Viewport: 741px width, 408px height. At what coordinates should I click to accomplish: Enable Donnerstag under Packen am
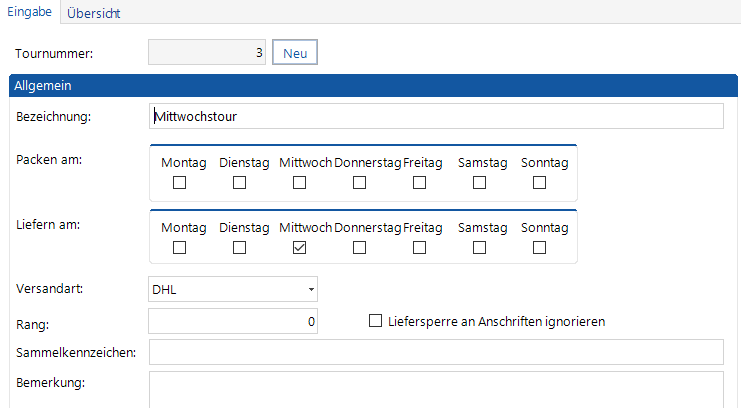click(x=360, y=183)
